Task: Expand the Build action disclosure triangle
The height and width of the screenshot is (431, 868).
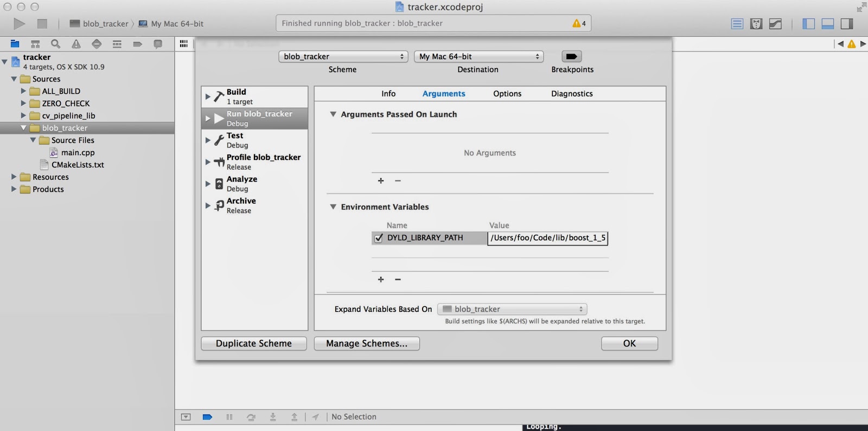Action: pyautogui.click(x=208, y=97)
